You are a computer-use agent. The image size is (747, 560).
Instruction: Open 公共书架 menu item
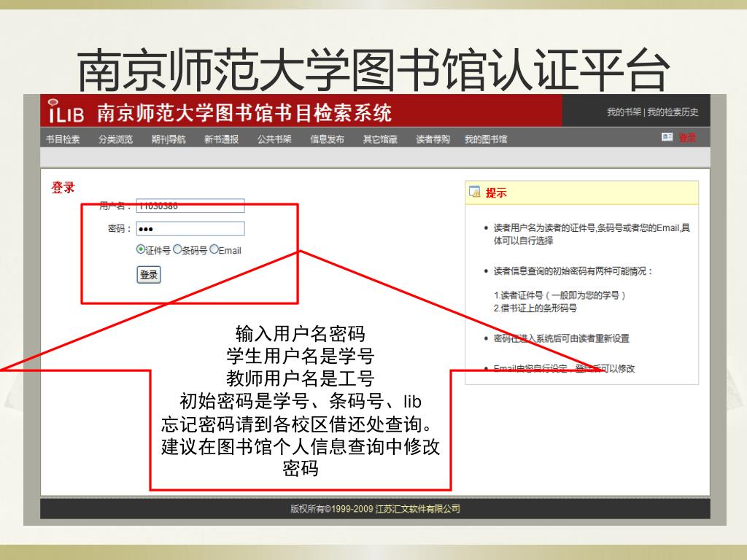point(274,139)
